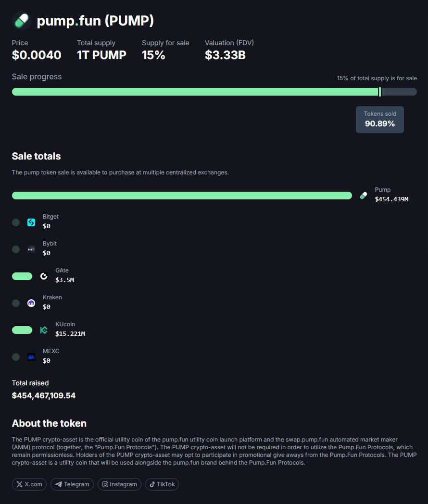Open the Instagram social link
Viewport: 428px width, 504px height.
tap(119, 484)
